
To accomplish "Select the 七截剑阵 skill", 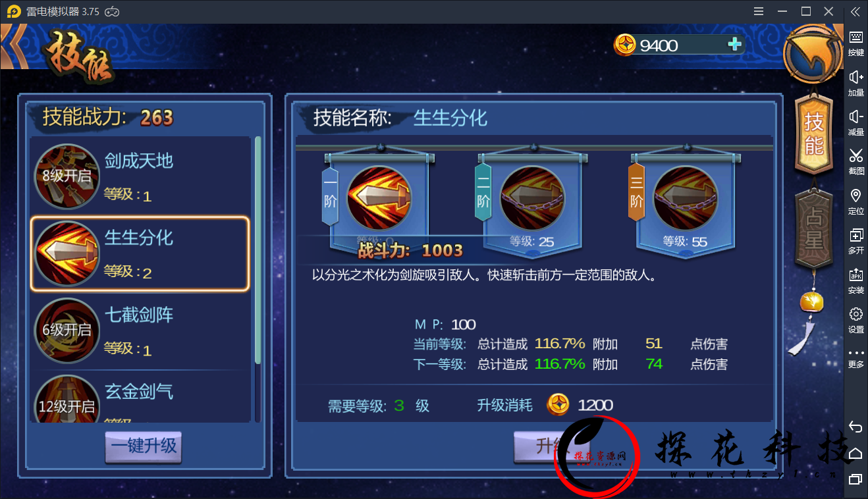I will tap(140, 330).
